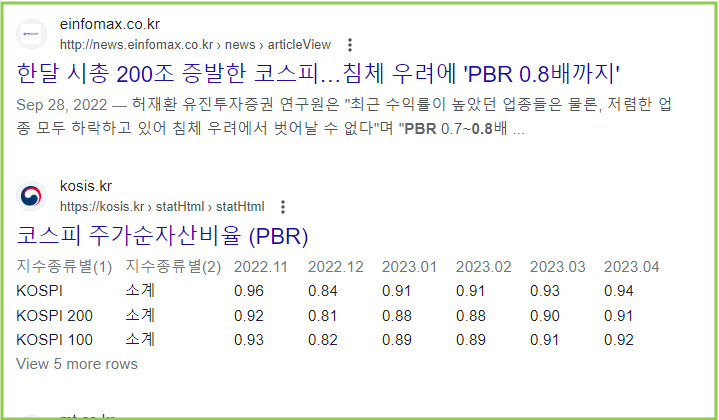Click the '2022.12' column header
The image size is (719, 420).
click(x=336, y=267)
